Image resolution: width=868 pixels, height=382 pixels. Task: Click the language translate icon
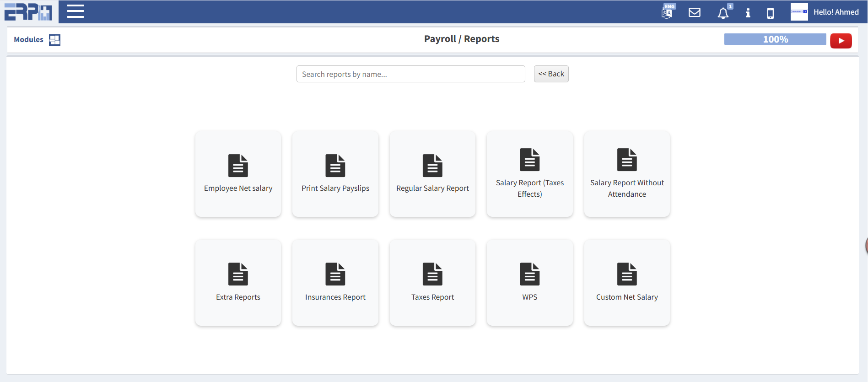tap(668, 12)
